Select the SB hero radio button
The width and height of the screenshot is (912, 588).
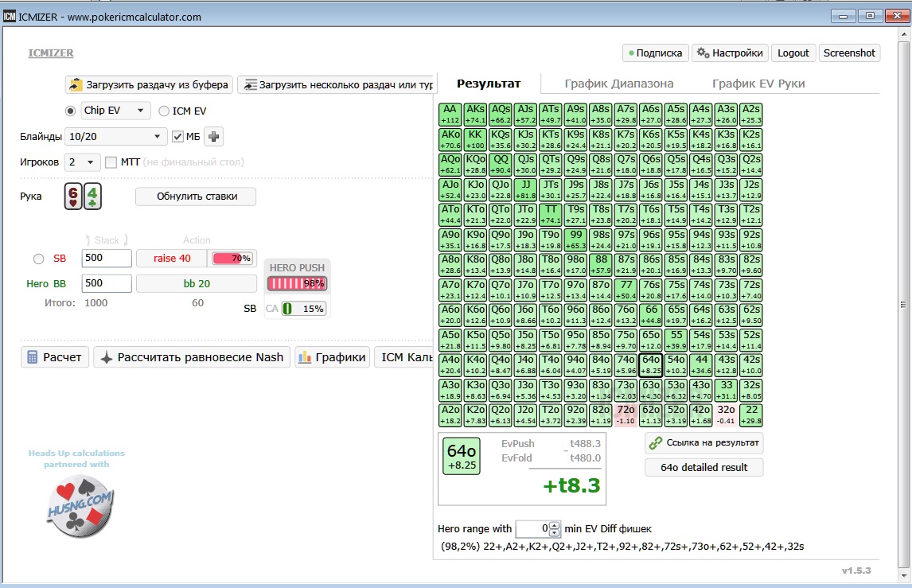point(38,259)
